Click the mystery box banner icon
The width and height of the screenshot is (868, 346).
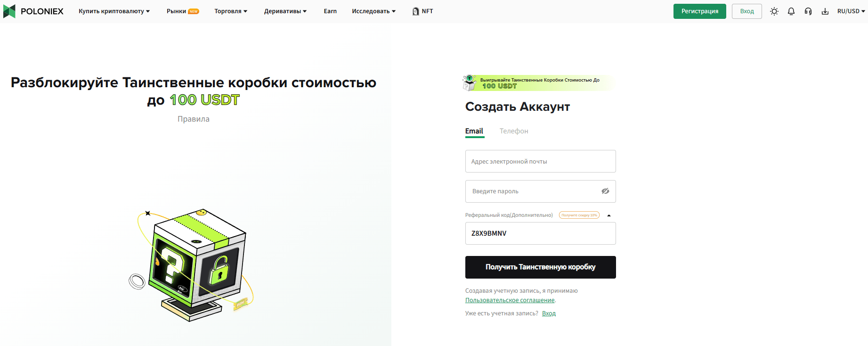tap(470, 83)
